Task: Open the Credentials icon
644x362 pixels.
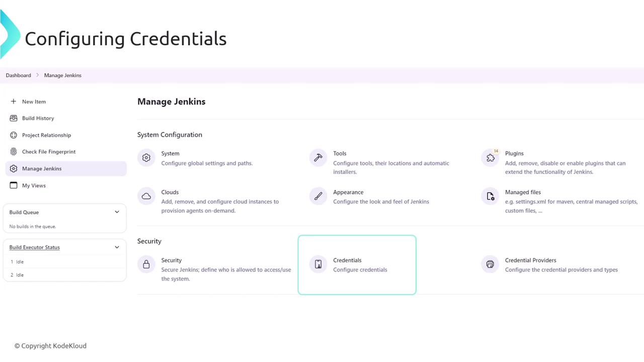Action: point(318,264)
